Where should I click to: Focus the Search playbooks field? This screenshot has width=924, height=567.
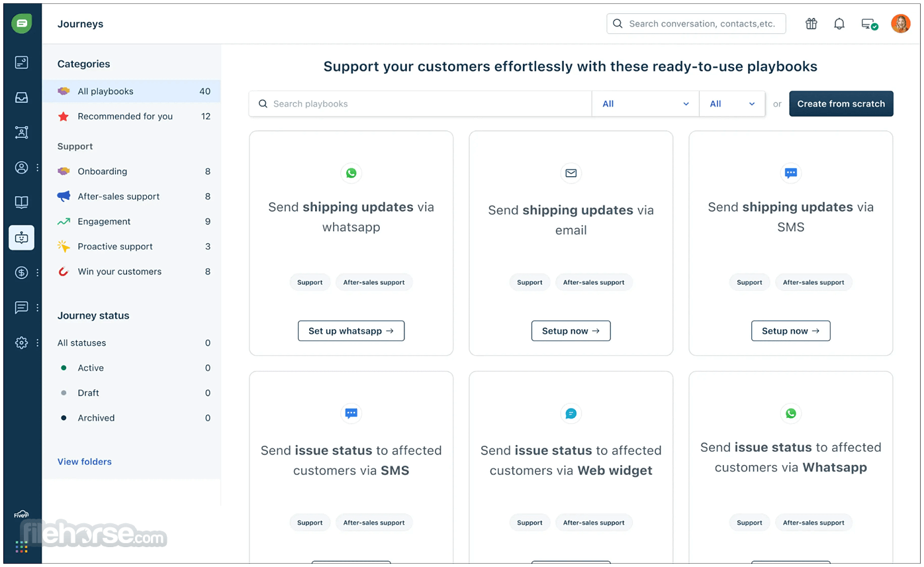420,104
